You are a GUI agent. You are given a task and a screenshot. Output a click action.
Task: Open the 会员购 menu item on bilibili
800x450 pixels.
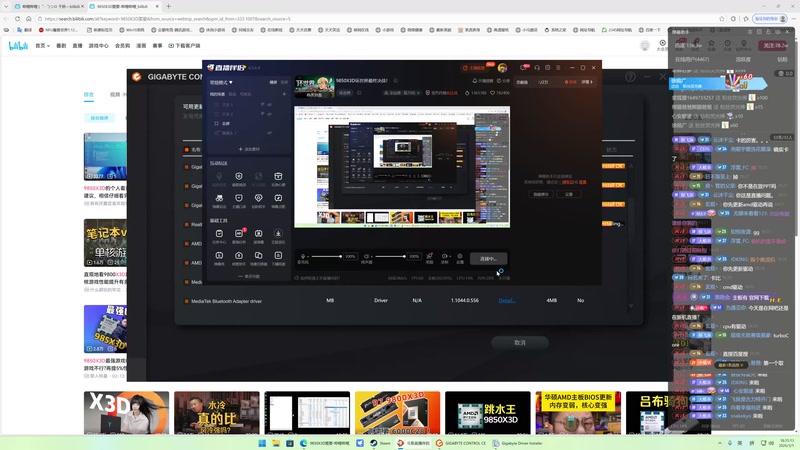point(122,45)
